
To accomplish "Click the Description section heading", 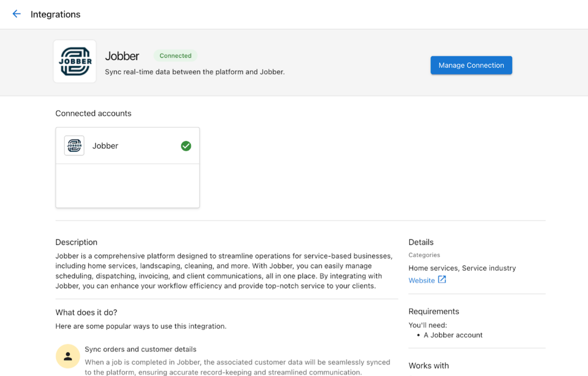I will coord(76,242).
